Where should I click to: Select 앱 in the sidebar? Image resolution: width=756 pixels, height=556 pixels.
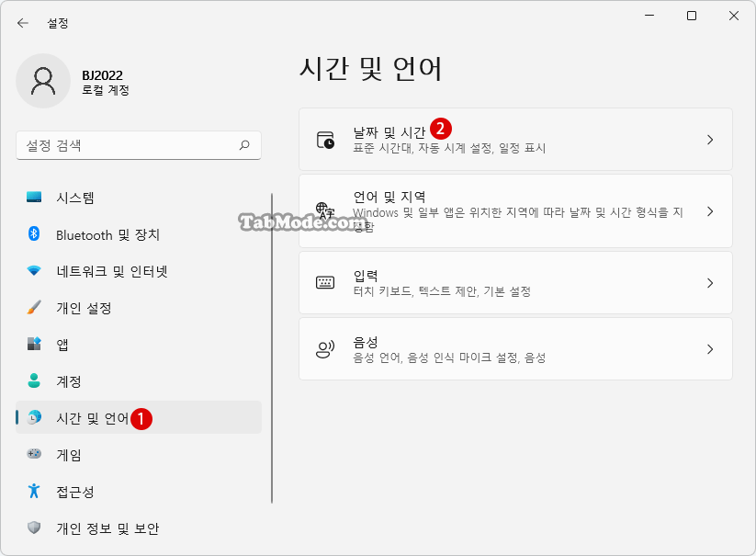pyautogui.click(x=139, y=345)
